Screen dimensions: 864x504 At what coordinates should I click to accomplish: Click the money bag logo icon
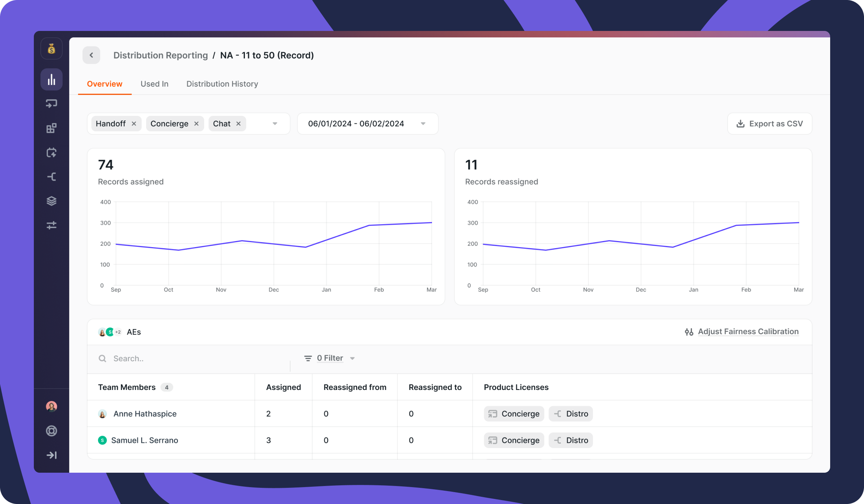pos(51,49)
